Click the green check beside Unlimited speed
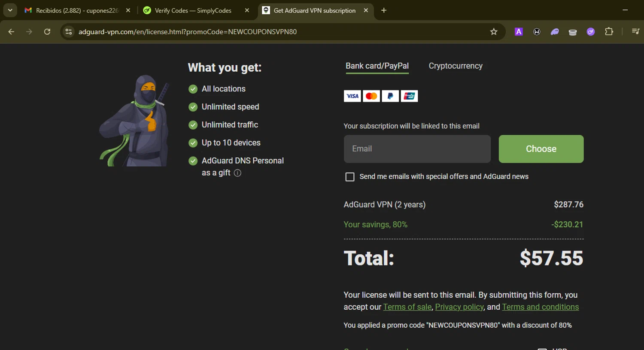644x350 pixels. (193, 107)
